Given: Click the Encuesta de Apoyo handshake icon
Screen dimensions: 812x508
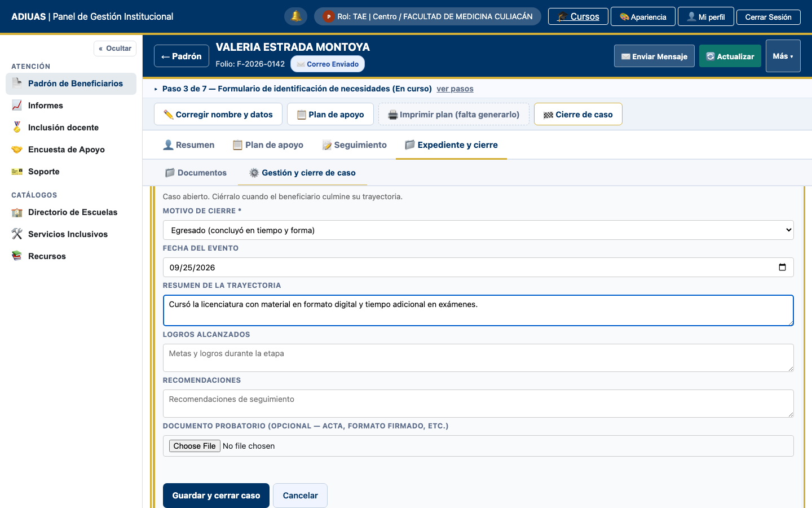Looking at the screenshot, I should pyautogui.click(x=17, y=149).
